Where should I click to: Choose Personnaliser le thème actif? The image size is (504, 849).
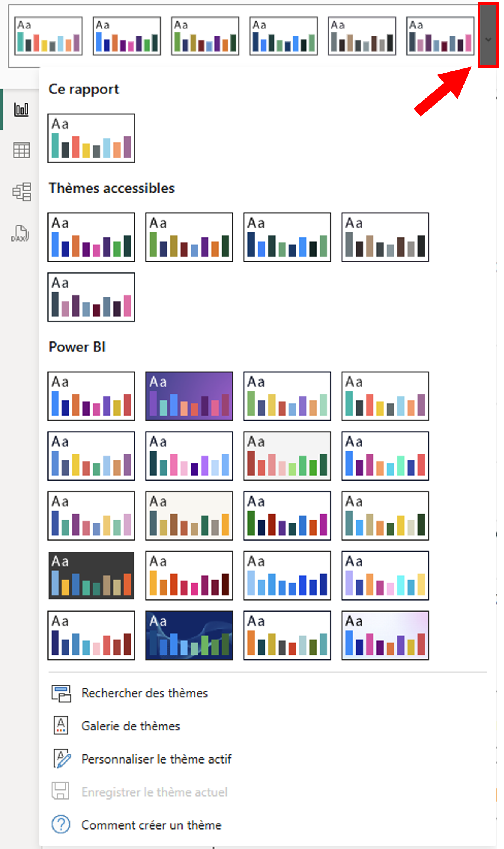click(x=156, y=759)
